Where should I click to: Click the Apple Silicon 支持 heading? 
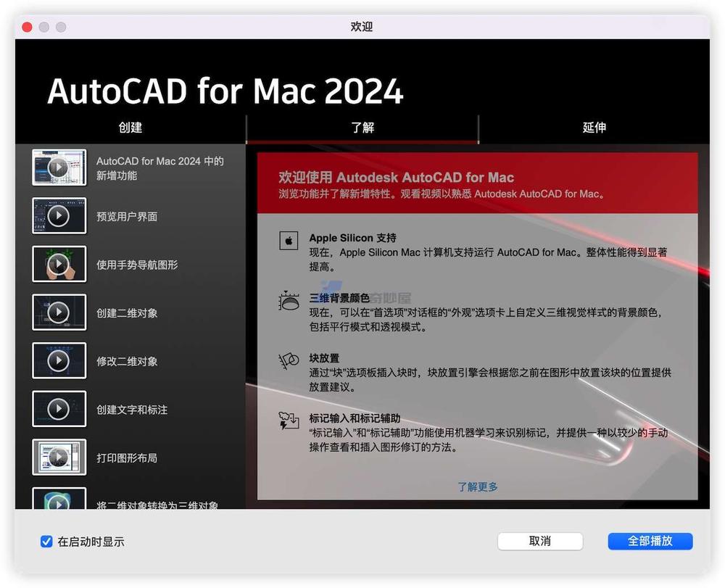353,238
